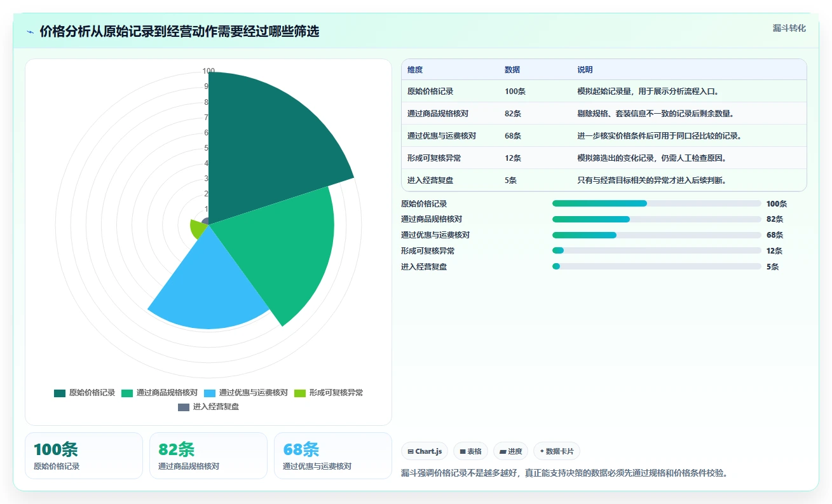Click progress value 100条 beside first bar
Screen dimensions: 832x504
coord(777,204)
